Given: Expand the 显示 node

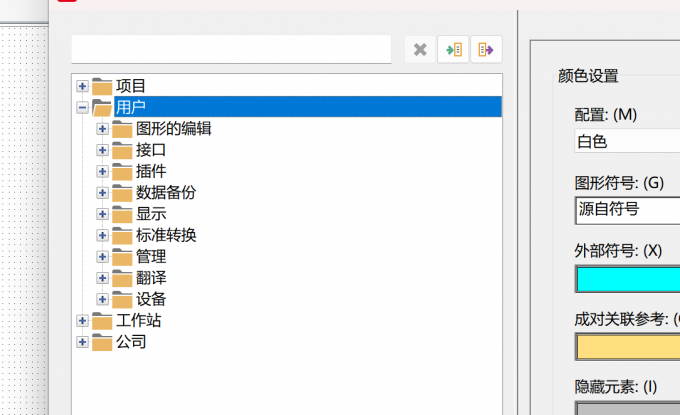Looking at the screenshot, I should click(x=102, y=214).
